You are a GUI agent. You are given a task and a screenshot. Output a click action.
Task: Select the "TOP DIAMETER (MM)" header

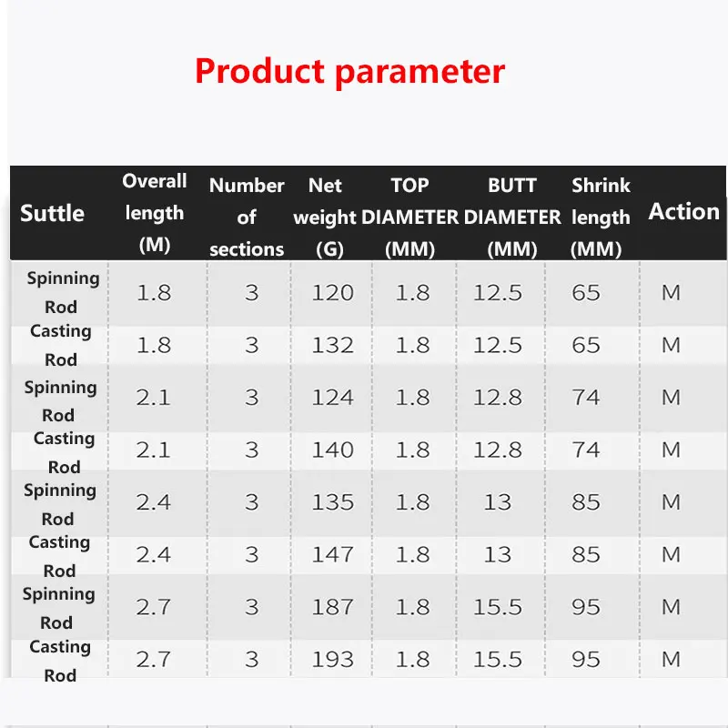(x=409, y=217)
